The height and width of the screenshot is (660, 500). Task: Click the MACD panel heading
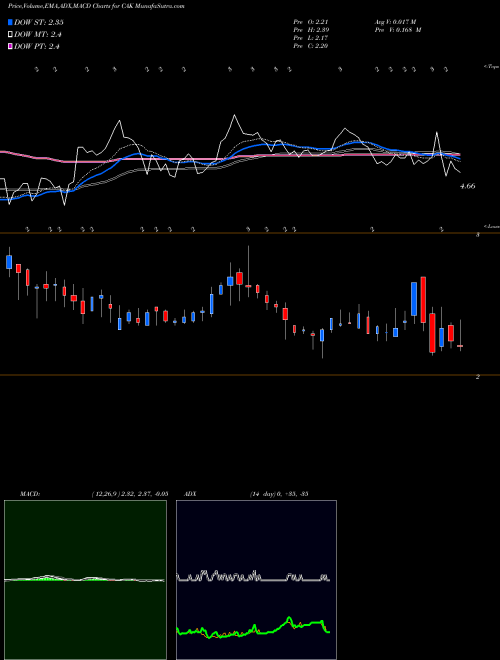(29, 493)
